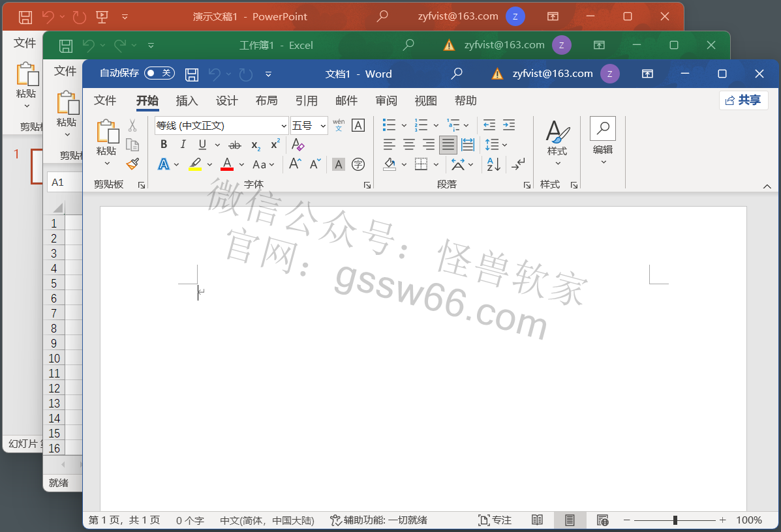
Task: Click the enclosed character 字 icon
Action: click(358, 164)
